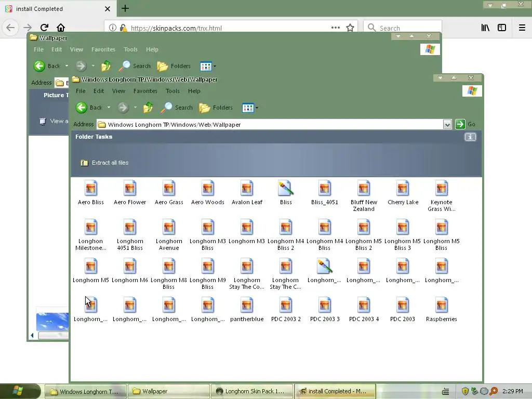This screenshot has height=399, width=532.
Task: Click Search in the front Explorer toolbar
Action: [x=177, y=108]
